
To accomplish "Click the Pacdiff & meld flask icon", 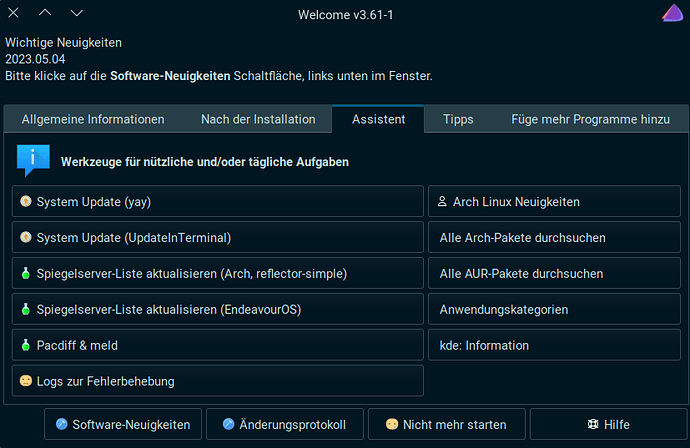I will coord(26,345).
